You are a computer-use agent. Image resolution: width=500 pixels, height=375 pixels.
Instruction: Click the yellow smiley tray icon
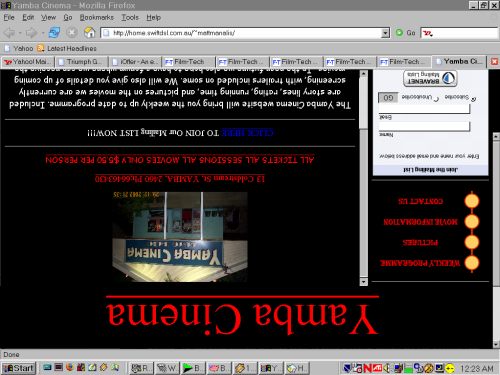(x=450, y=368)
